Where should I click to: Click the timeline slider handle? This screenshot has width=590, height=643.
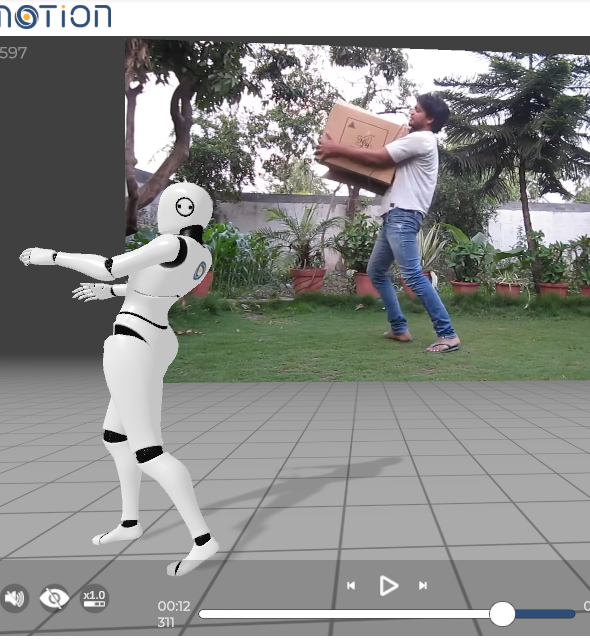[x=502, y=614]
